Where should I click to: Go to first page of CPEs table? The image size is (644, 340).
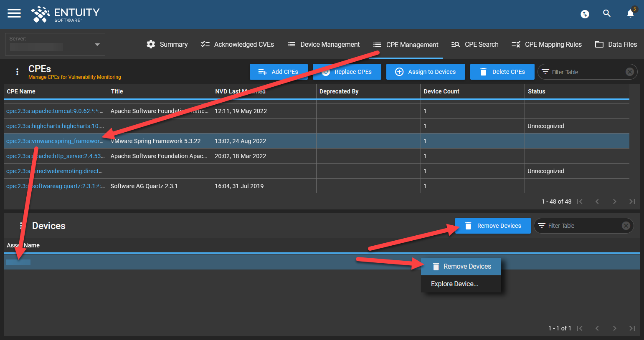580,201
